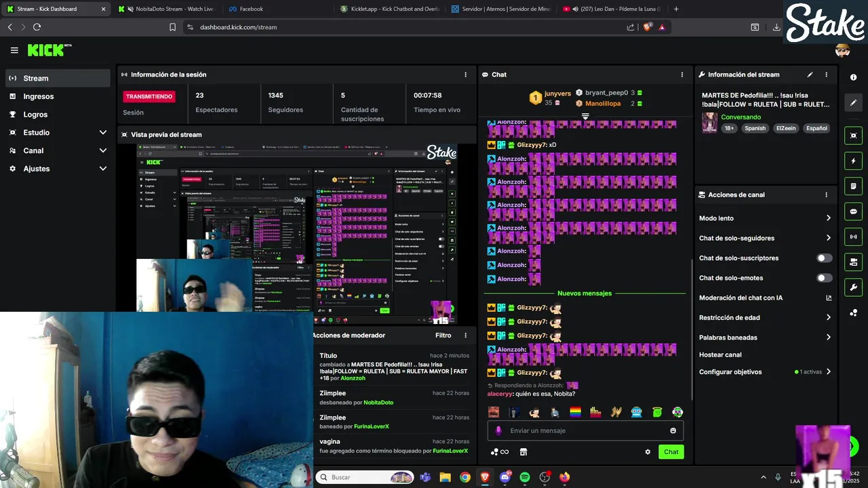The image size is (868, 488).
Task: Open the hamburger menu beside the Kick logo
Action: pos(14,50)
